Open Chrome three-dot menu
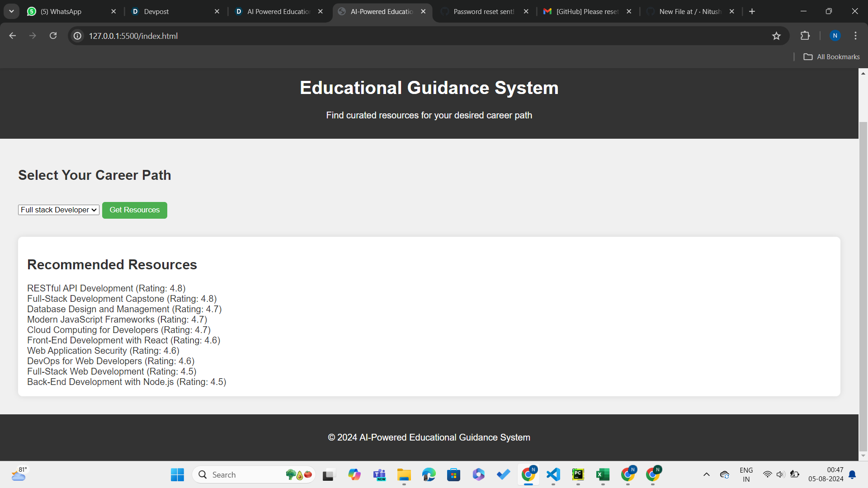The width and height of the screenshot is (868, 488). 855,36
